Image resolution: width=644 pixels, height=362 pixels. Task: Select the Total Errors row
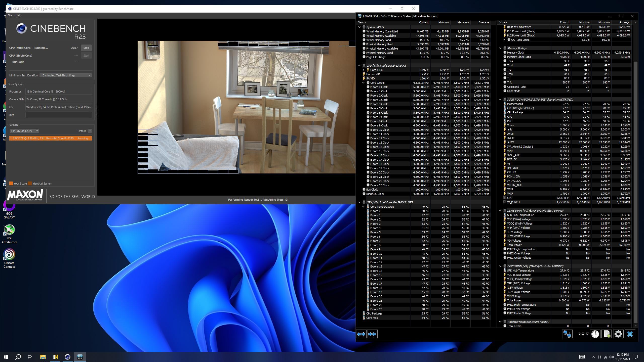[565, 326]
